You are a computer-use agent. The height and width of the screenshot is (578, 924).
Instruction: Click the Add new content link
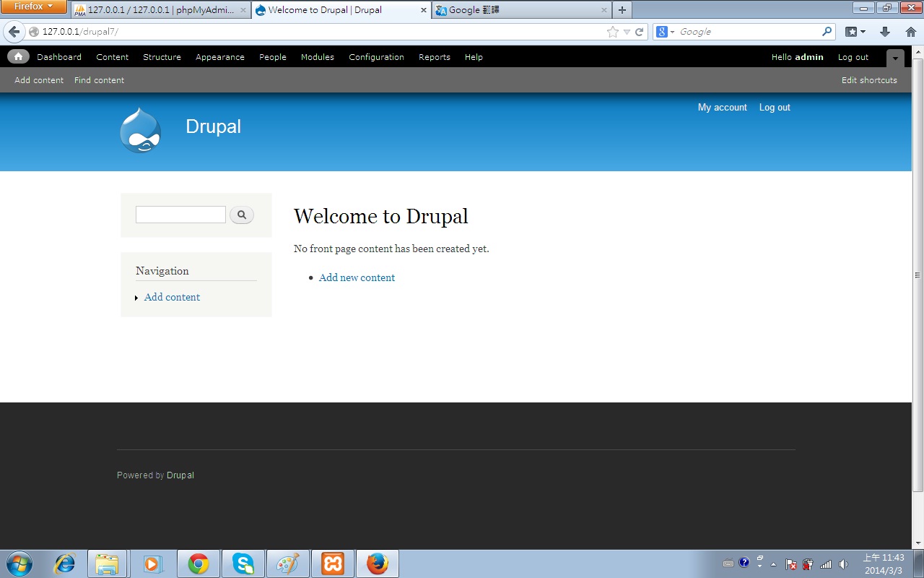tap(357, 277)
